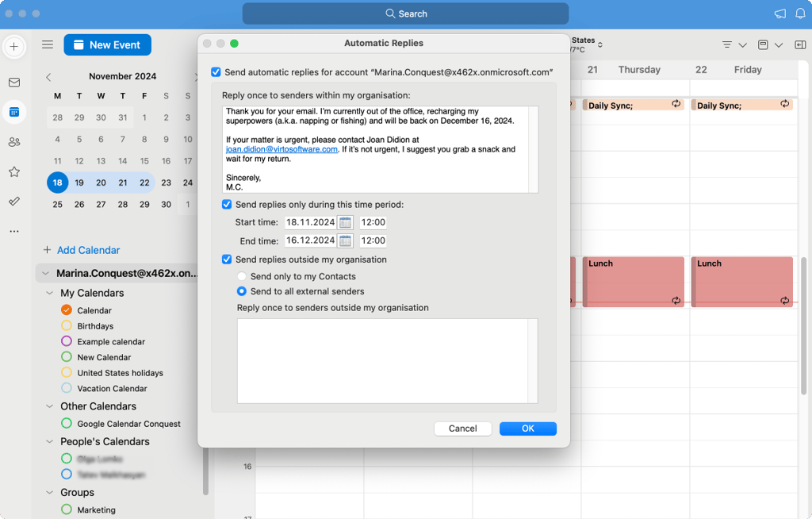The height and width of the screenshot is (519, 812).
Task: Toggle the Example calendar visibility
Action: pos(67,341)
